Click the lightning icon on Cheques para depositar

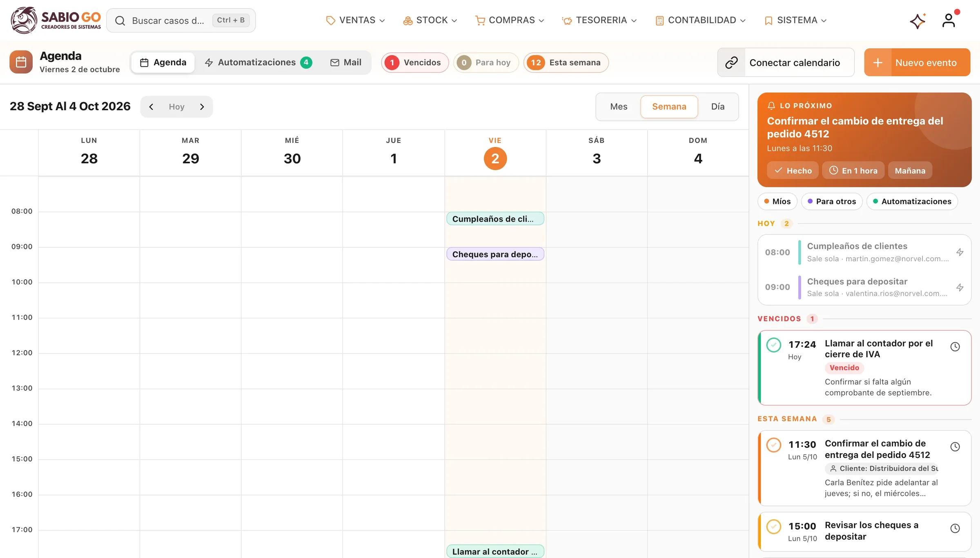click(960, 287)
